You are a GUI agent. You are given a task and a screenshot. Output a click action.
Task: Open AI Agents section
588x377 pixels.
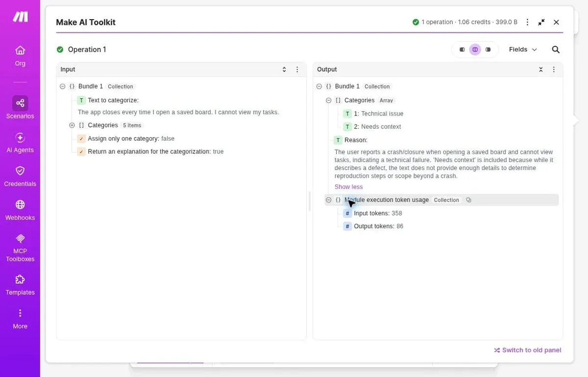click(20, 142)
